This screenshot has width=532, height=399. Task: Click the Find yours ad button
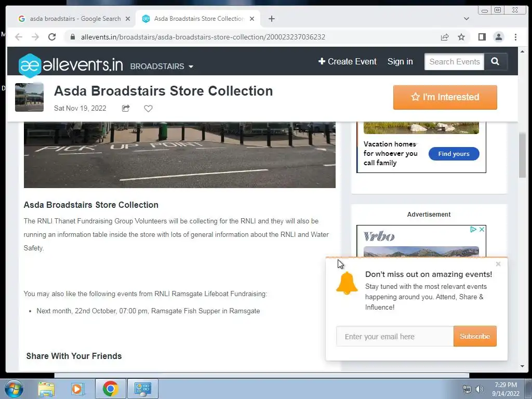(x=454, y=154)
